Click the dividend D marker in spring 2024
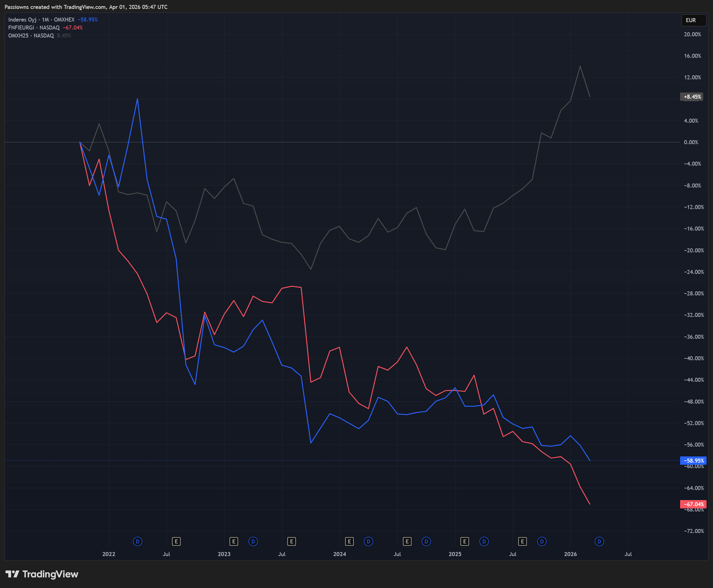Screen dimensions: 713x588 pos(369,541)
